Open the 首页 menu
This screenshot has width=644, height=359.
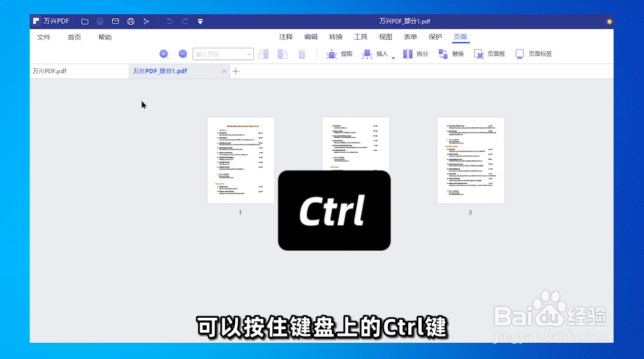click(x=74, y=37)
